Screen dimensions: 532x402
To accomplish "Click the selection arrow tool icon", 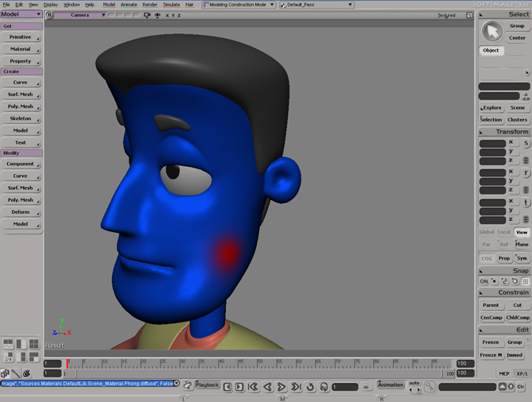I will (492, 32).
